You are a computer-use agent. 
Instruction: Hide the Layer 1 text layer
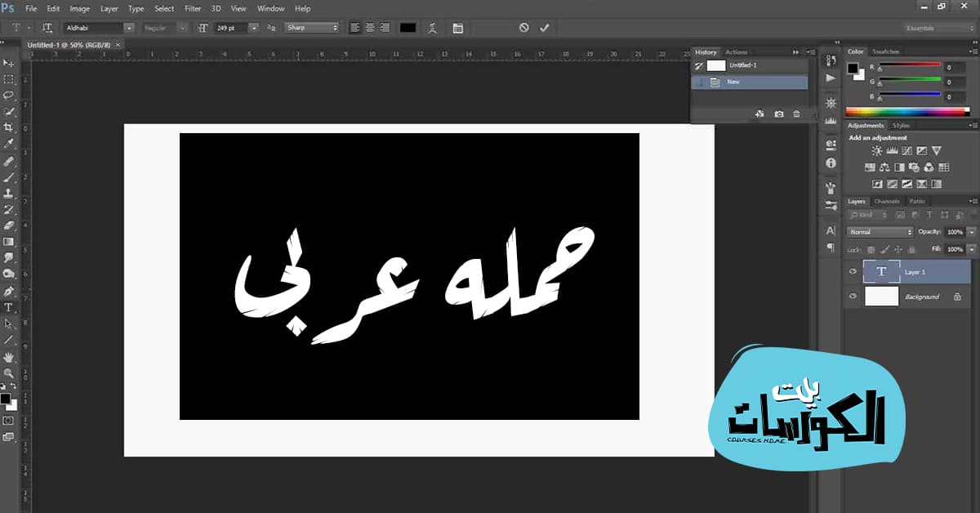[852, 272]
